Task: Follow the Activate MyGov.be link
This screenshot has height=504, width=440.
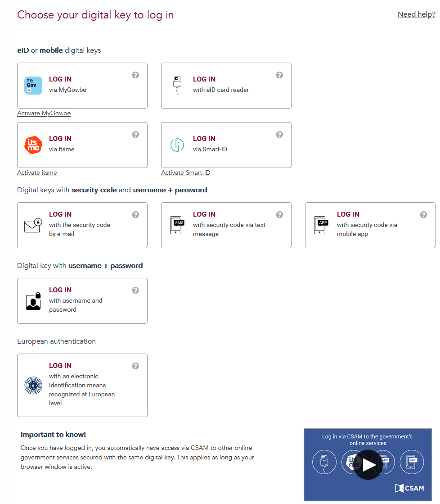Action: [x=44, y=113]
